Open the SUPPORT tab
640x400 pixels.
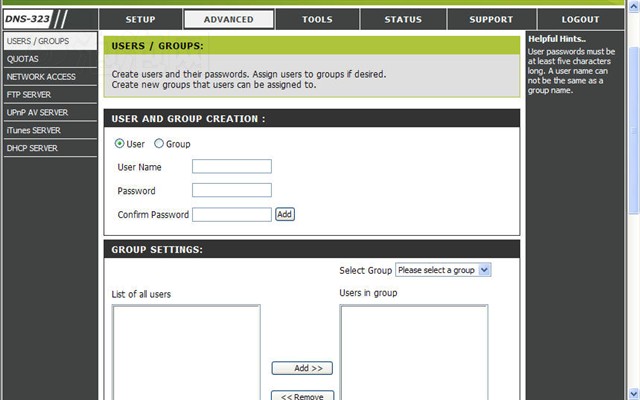491,19
